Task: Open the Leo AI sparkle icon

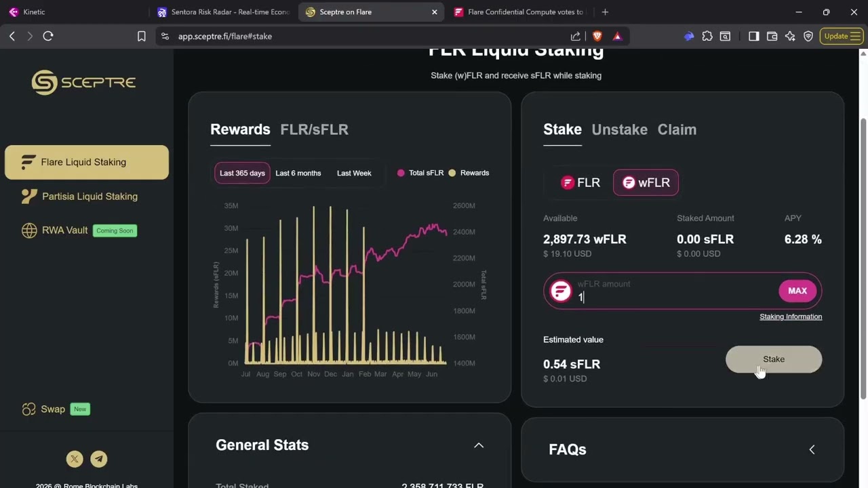Action: click(x=790, y=36)
